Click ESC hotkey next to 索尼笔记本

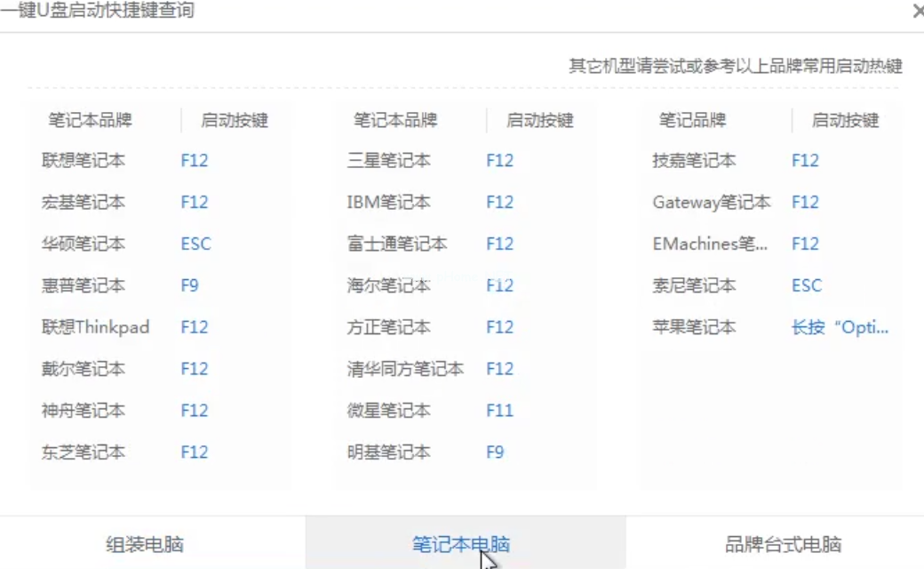tap(806, 285)
